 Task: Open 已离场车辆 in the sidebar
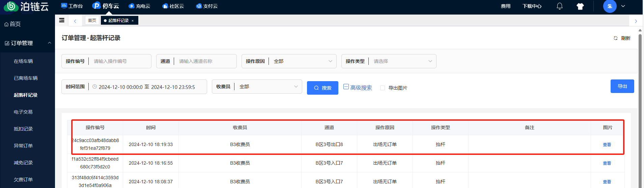(26, 78)
